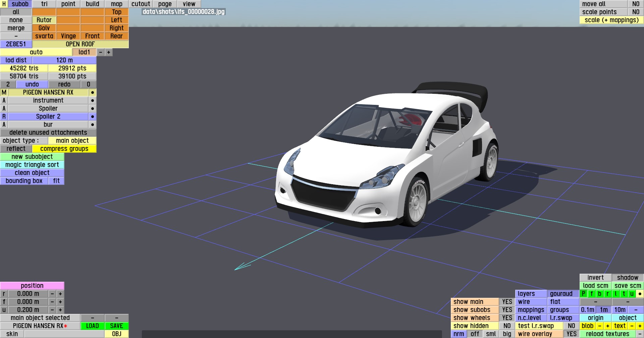Screen dimensions: 644x338
Task: Run magic triangle sort
Action: point(32,165)
